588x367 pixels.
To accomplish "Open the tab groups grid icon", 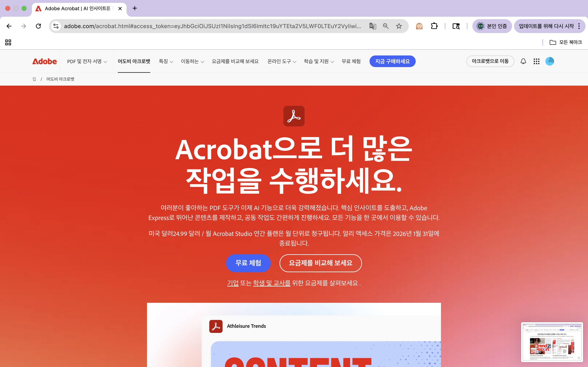I will pos(8,42).
